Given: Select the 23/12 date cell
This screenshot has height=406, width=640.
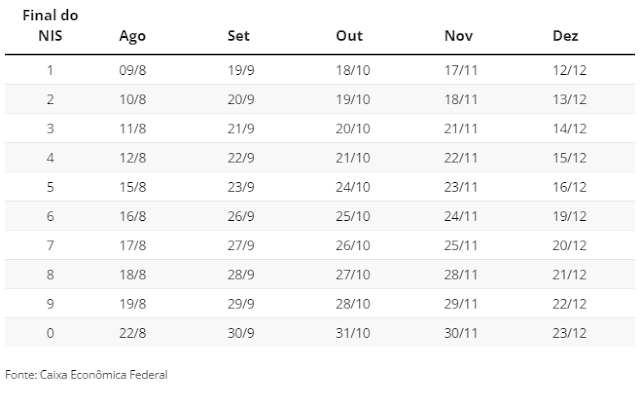Looking at the screenshot, I should coord(569,333).
